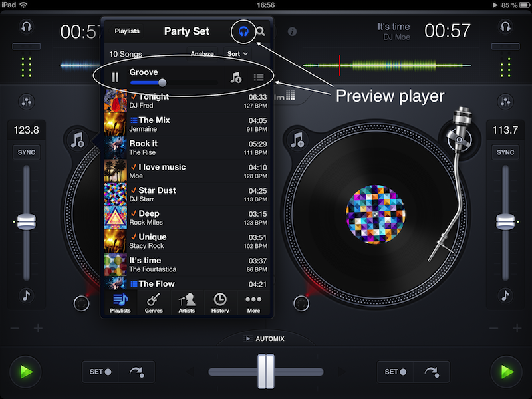This screenshot has height=399, width=532.
Task: Tap the info icon beside the library
Action: coord(292,31)
